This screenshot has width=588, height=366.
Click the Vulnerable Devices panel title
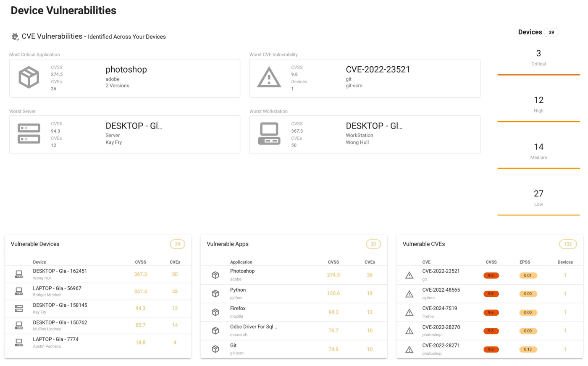pos(35,244)
